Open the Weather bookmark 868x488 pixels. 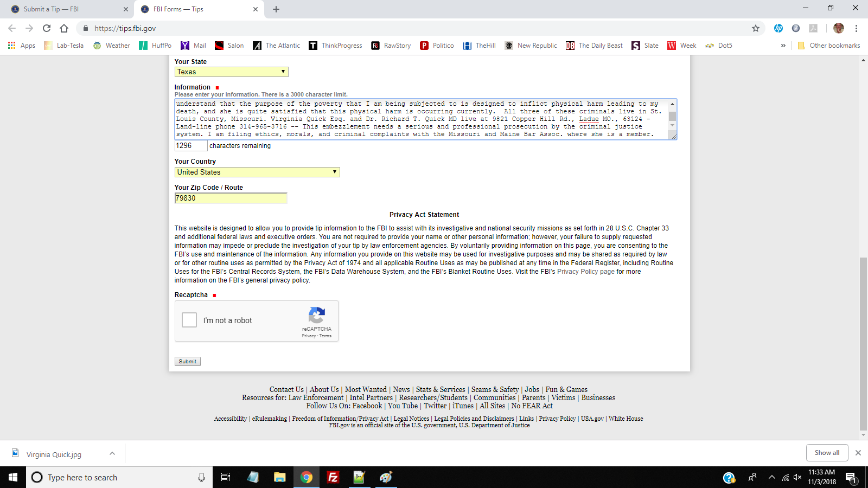click(x=112, y=46)
